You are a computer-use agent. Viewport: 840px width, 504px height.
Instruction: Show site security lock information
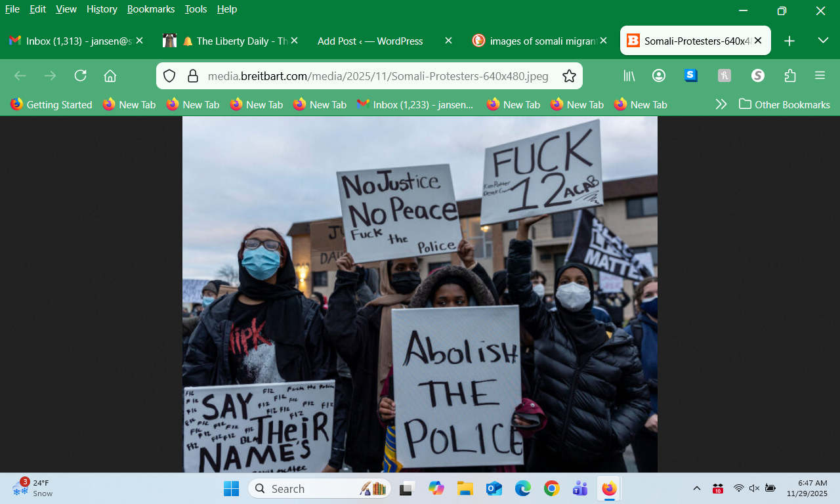(x=192, y=76)
